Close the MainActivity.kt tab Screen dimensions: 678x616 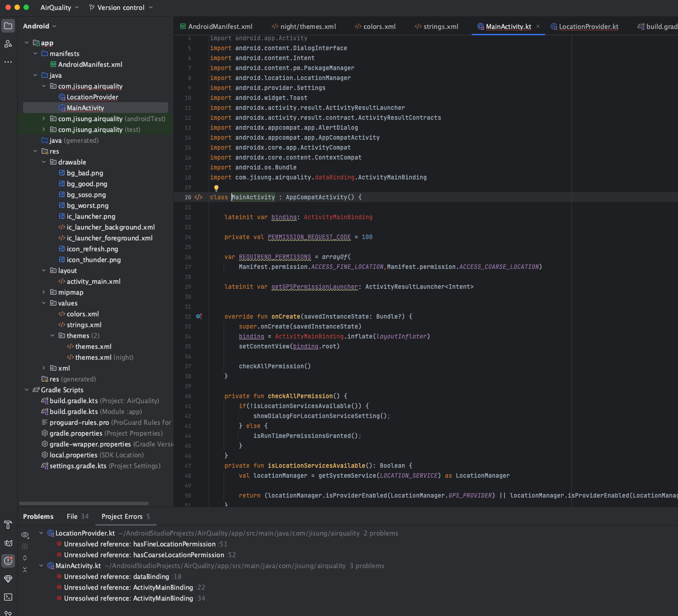pos(538,26)
